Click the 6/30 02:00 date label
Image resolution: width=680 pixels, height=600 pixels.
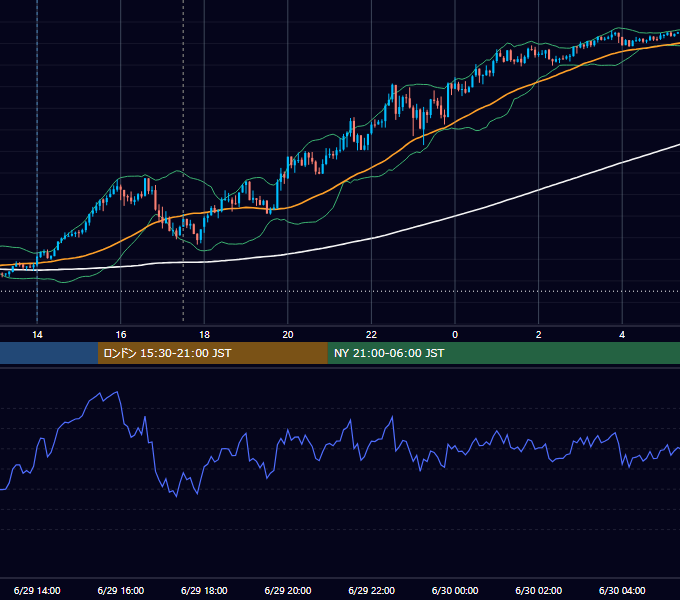(538, 590)
